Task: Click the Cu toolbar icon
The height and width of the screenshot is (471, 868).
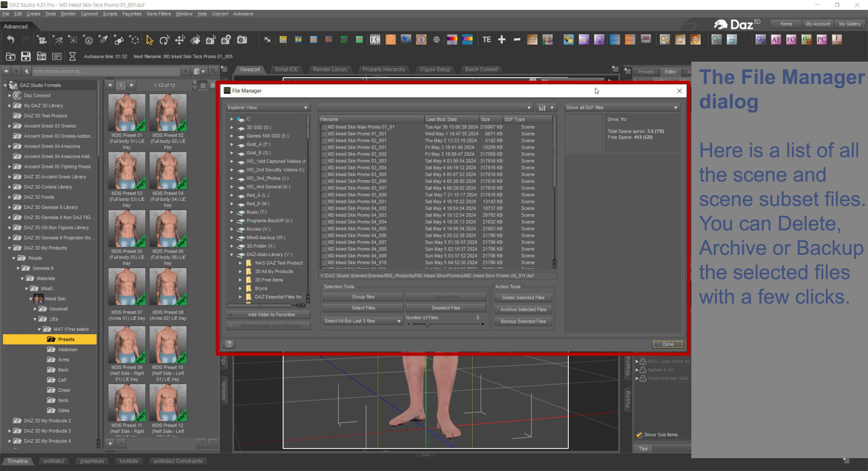Action: (329, 40)
